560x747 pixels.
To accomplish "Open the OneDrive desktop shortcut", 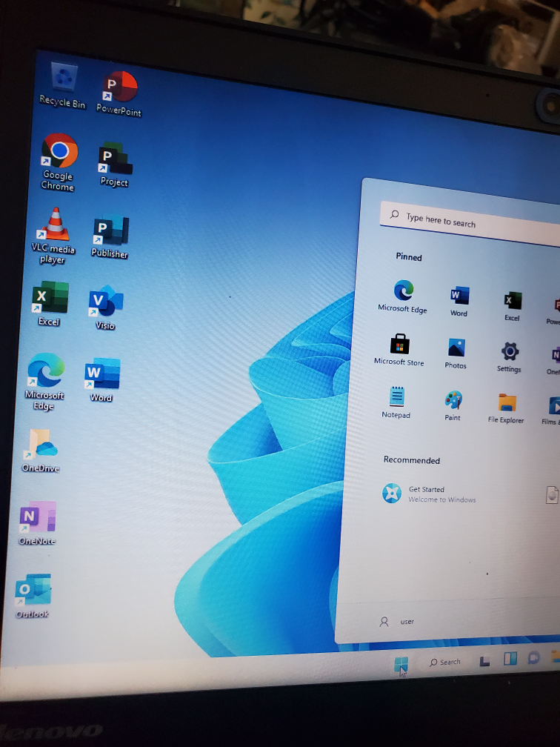I will [x=41, y=445].
